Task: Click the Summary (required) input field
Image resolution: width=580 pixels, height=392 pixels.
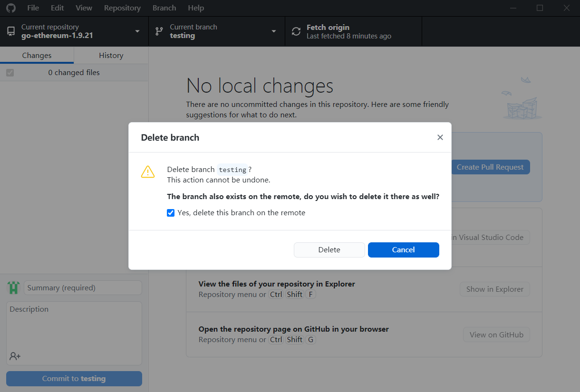Action: tap(83, 287)
